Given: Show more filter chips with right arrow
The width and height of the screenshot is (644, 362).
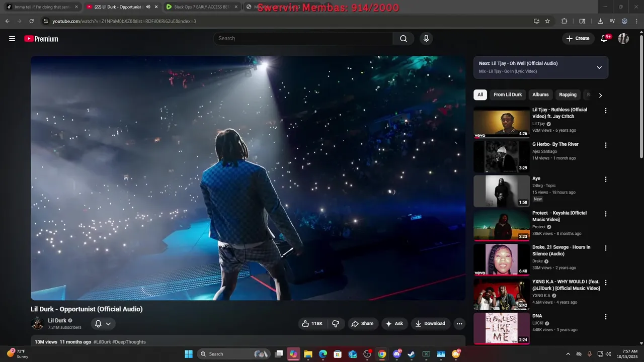Looking at the screenshot, I should click(600, 95).
